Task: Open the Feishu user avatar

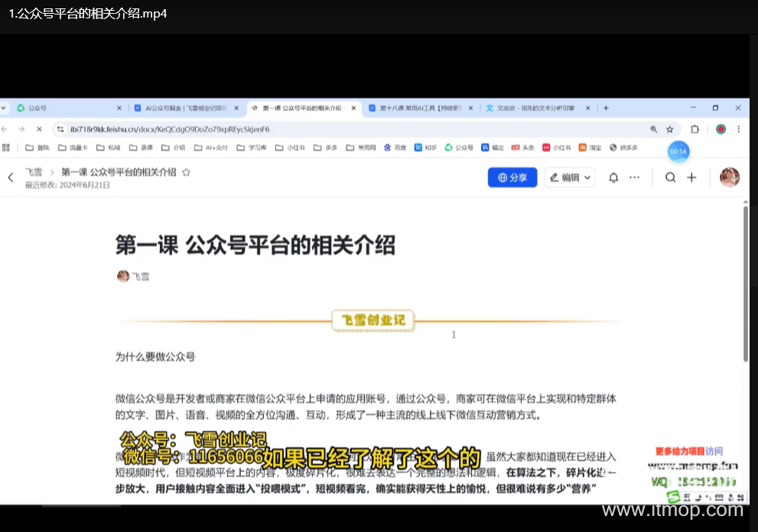Action: click(x=730, y=177)
